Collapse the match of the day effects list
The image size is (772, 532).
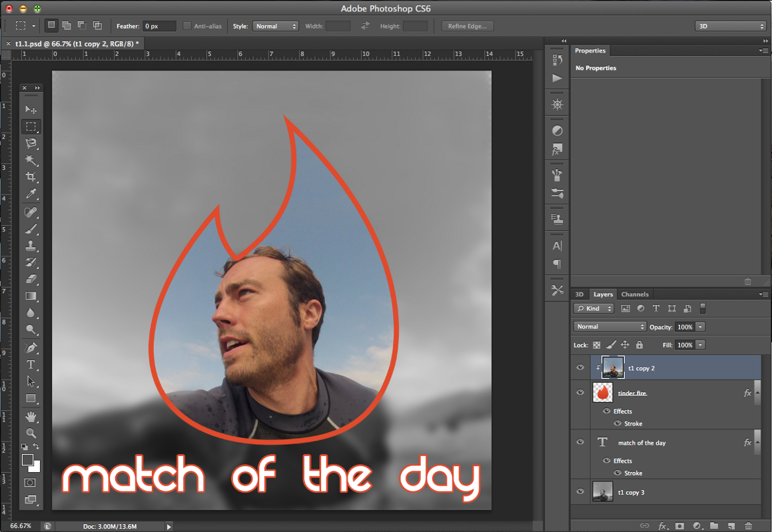pos(757,442)
